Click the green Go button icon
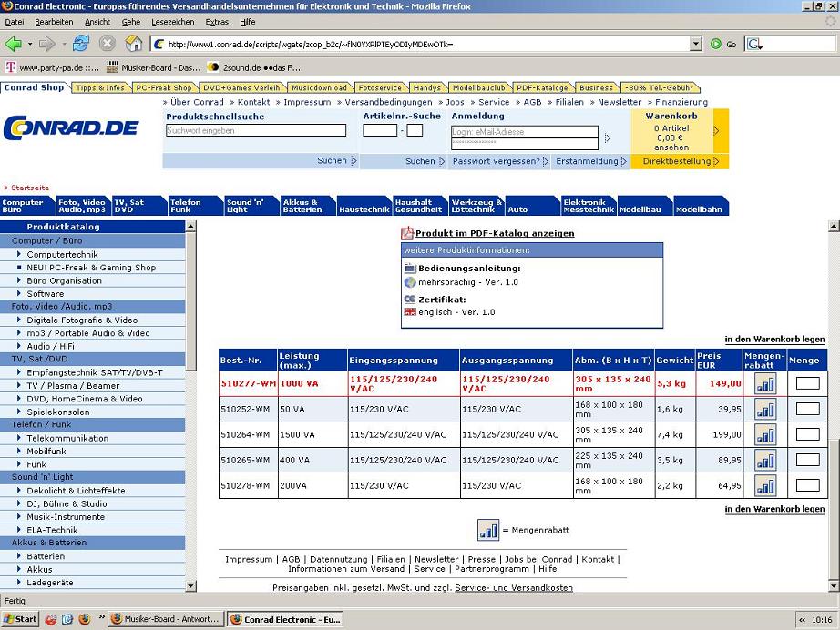 716,44
